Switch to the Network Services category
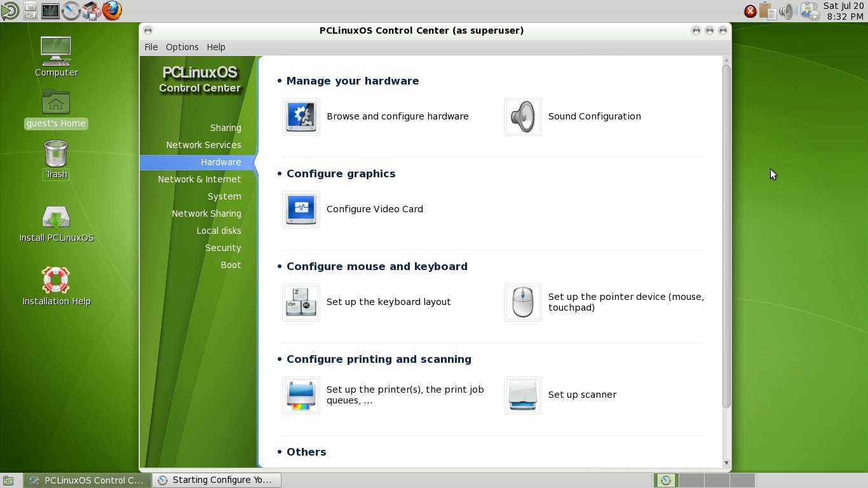The height and width of the screenshot is (488, 868). pos(203,145)
